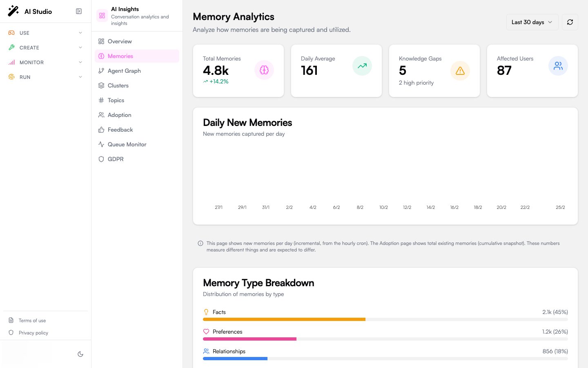
Task: Click the fingerprint icon next to RUN
Action: [11, 77]
